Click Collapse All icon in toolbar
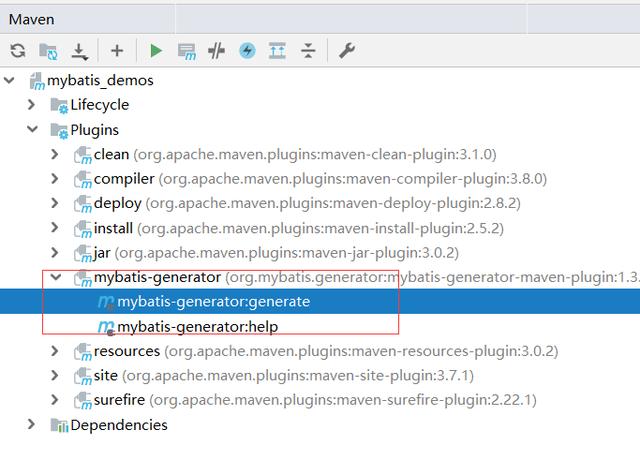 tap(308, 51)
